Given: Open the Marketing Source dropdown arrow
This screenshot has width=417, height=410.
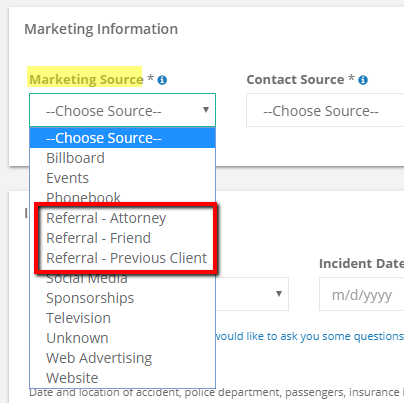Looking at the screenshot, I should click(x=206, y=110).
